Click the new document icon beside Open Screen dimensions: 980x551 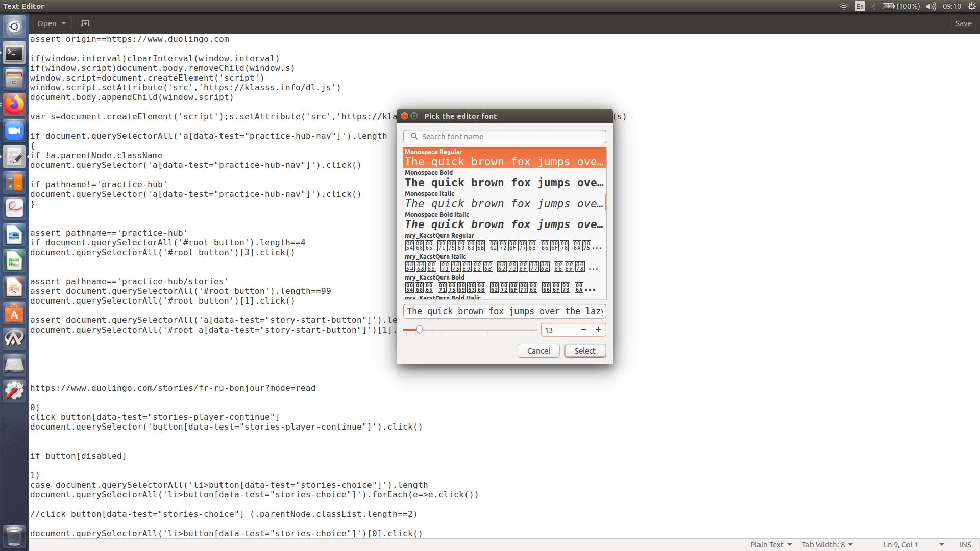[x=85, y=23]
